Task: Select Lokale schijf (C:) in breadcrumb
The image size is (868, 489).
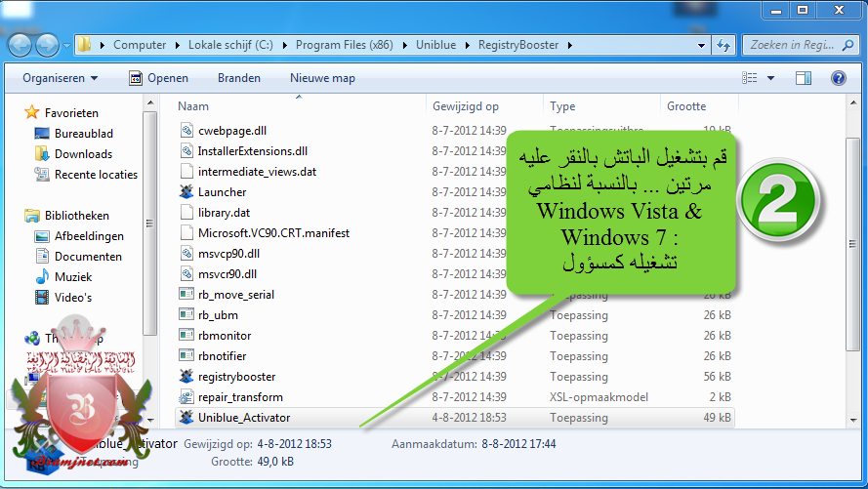Action: [x=230, y=45]
